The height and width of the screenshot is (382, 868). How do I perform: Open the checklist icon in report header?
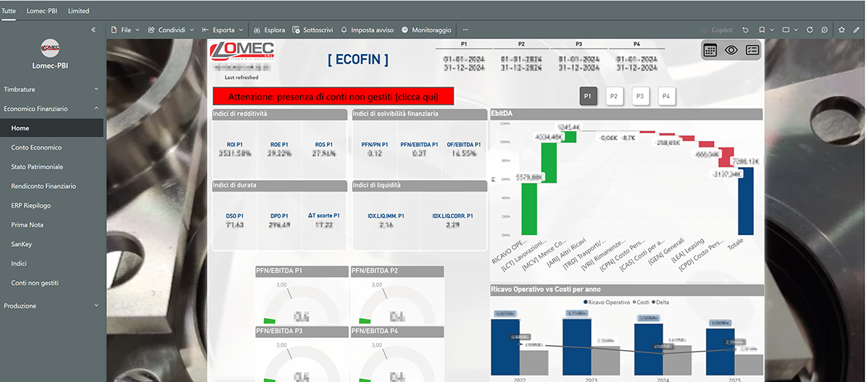tap(752, 50)
